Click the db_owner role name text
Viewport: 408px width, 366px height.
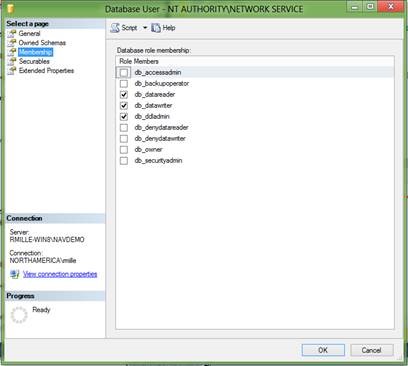(x=148, y=149)
